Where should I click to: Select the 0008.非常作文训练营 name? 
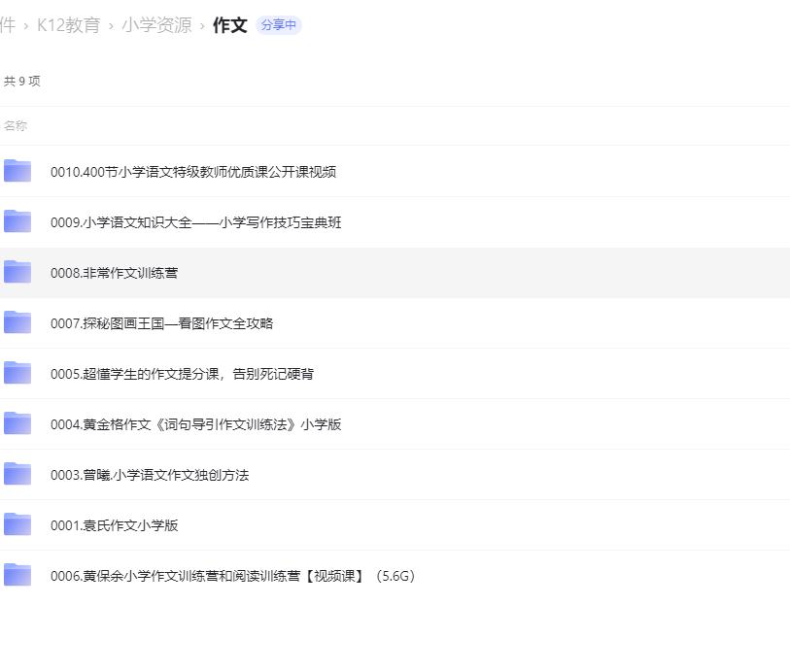pos(115,273)
